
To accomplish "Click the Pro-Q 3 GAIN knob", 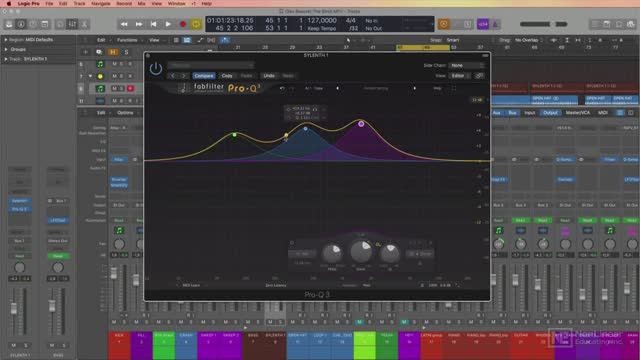I will [361, 251].
